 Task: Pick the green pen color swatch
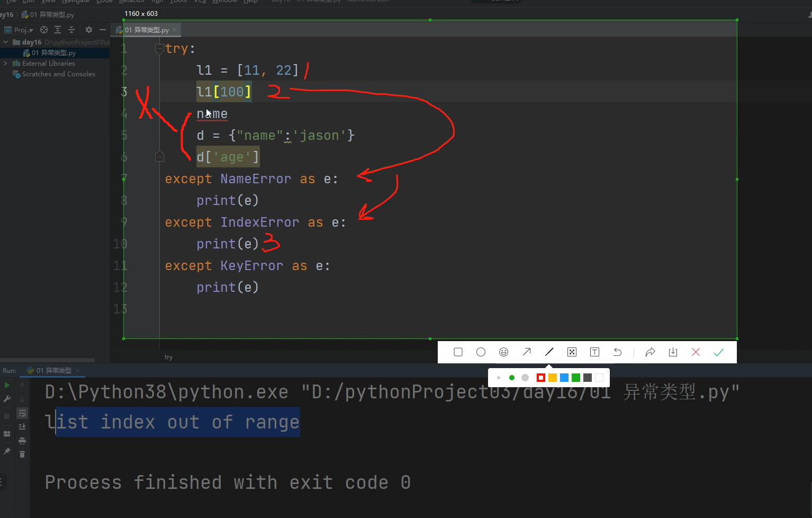(576, 378)
